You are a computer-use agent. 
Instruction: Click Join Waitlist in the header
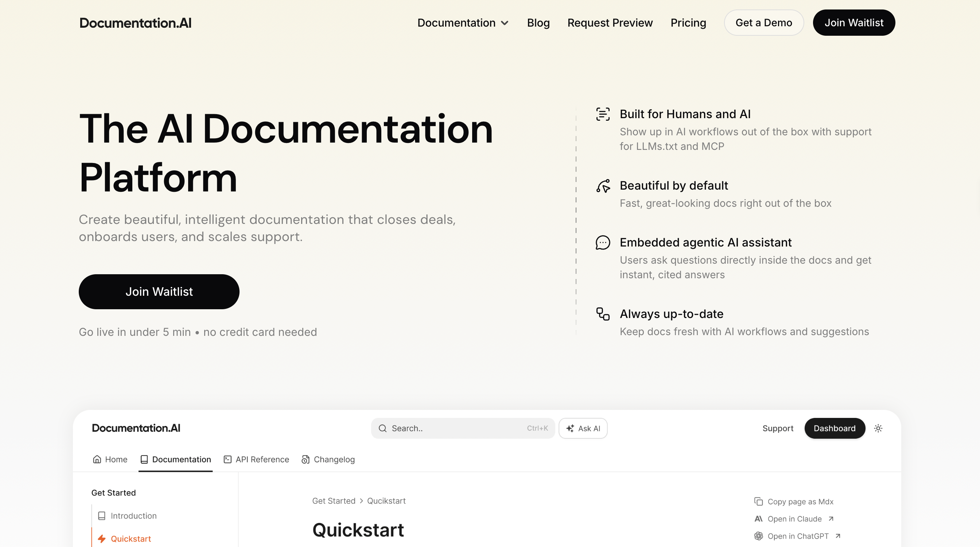point(854,23)
